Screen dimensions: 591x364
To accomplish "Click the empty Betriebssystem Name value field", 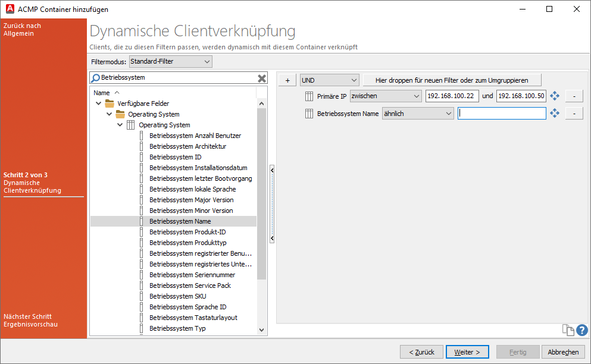I will tap(502, 113).
